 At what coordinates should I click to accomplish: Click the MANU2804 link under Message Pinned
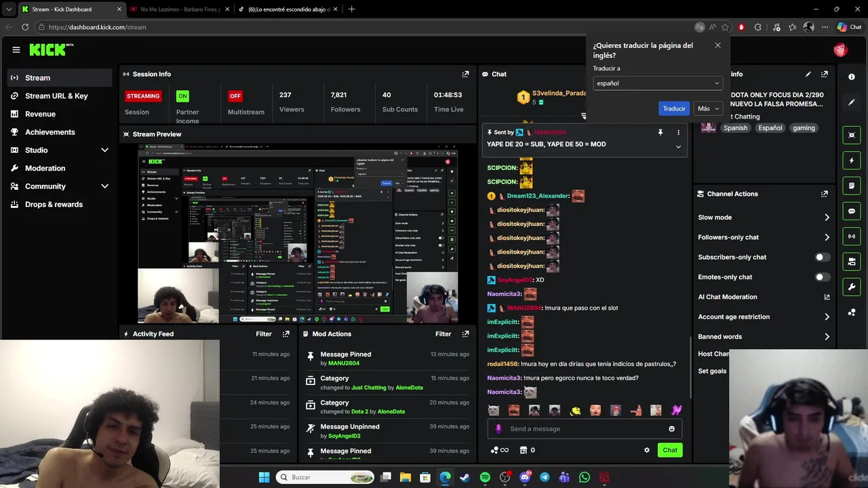343,363
